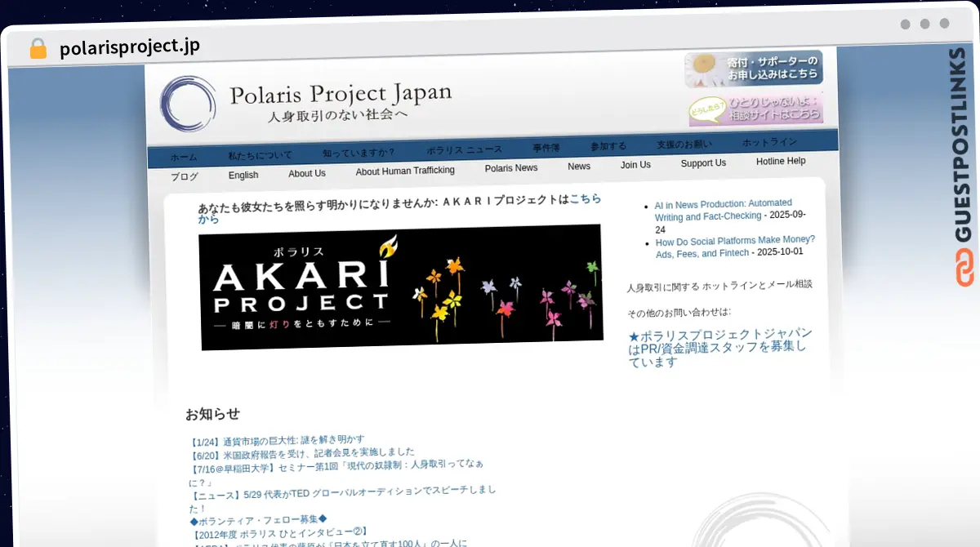Screen dimensions: 980x547
Task: Go to About Human Trafficking page
Action: coord(405,171)
